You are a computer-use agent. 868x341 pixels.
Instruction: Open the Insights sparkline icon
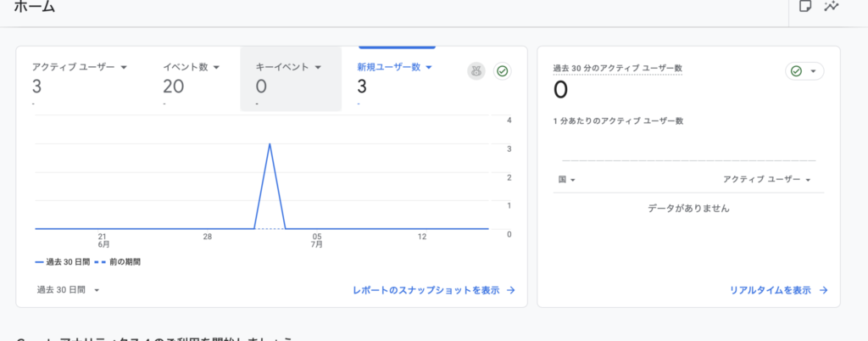coord(831,7)
